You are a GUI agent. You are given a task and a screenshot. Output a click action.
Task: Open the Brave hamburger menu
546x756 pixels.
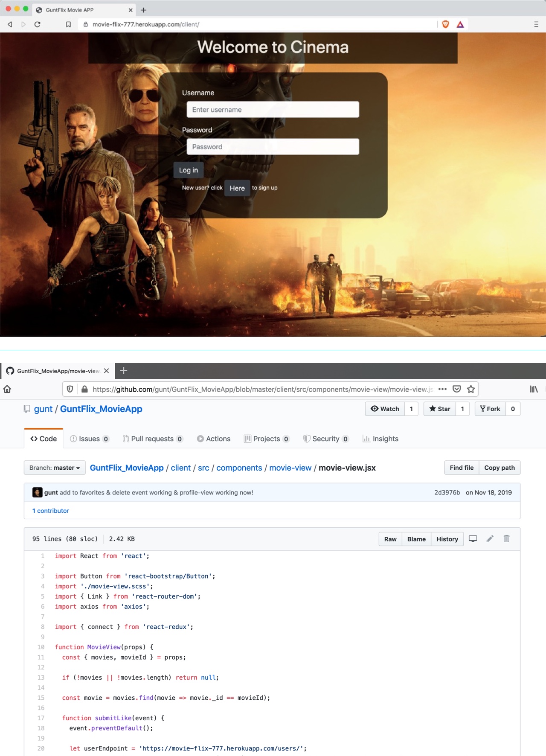pos(536,24)
